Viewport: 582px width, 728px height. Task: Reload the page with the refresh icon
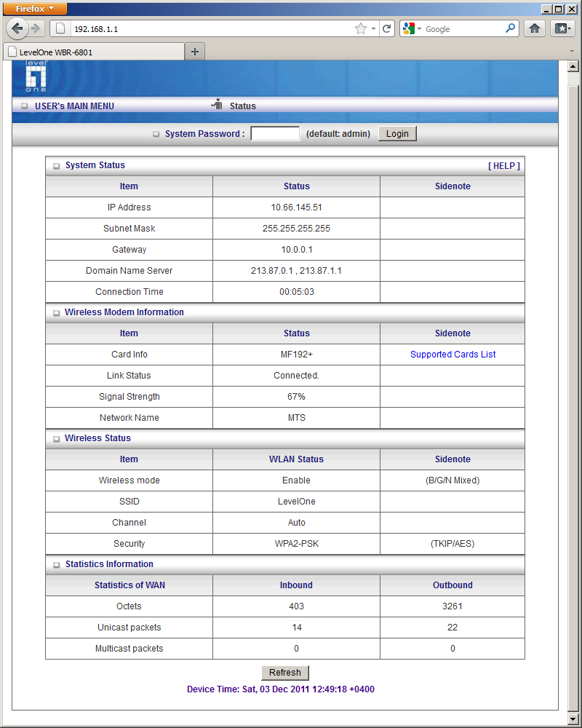point(386,29)
